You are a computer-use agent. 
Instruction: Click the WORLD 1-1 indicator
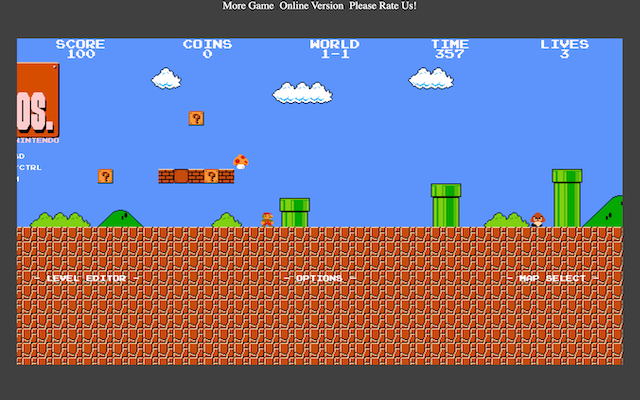pyautogui.click(x=335, y=49)
